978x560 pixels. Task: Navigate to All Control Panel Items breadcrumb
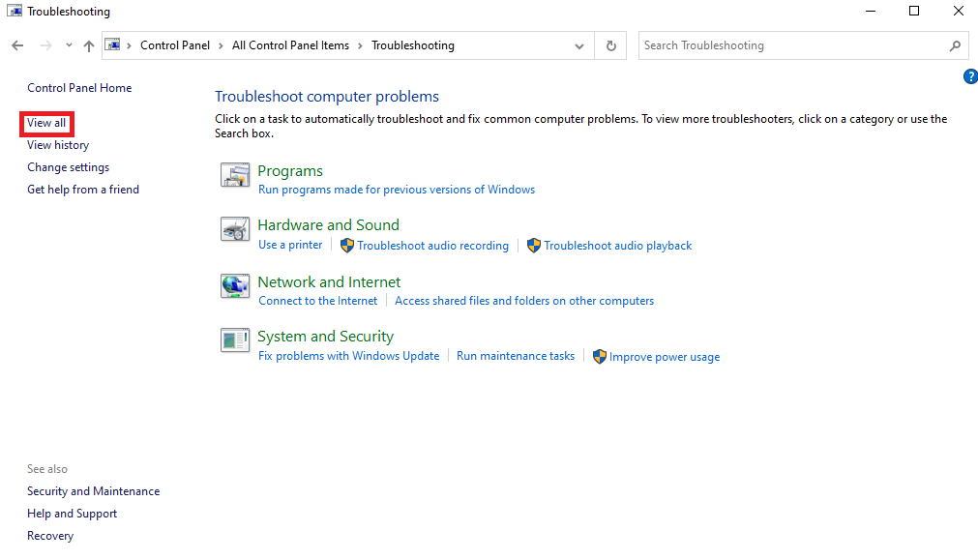290,45
